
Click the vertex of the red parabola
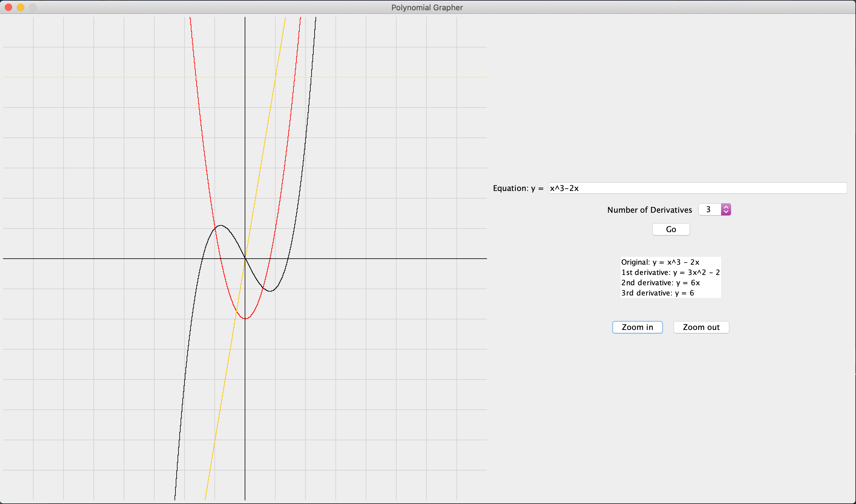point(245,318)
